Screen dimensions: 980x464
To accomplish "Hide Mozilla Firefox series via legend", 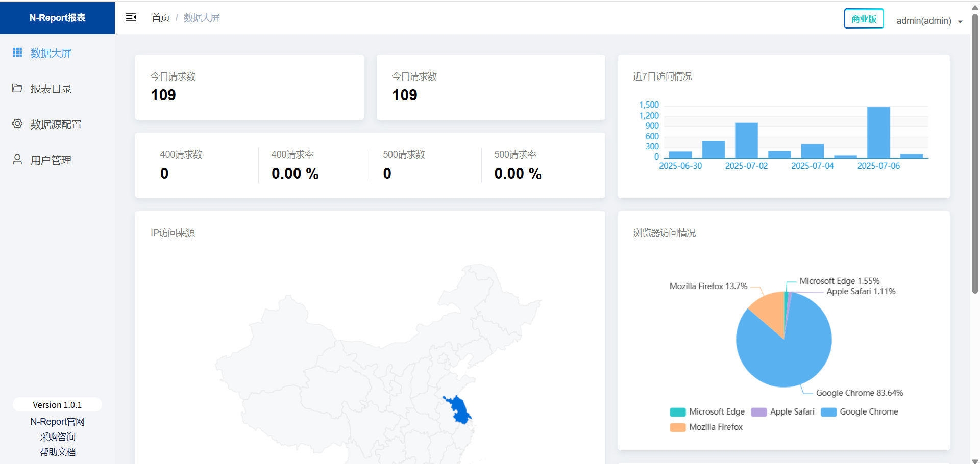I will (x=706, y=427).
